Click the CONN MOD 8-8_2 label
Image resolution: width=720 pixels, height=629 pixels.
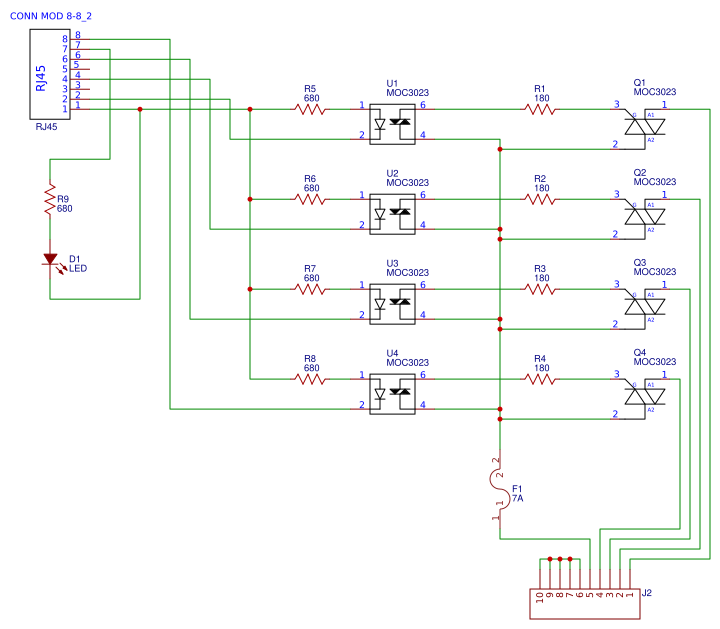(51, 16)
